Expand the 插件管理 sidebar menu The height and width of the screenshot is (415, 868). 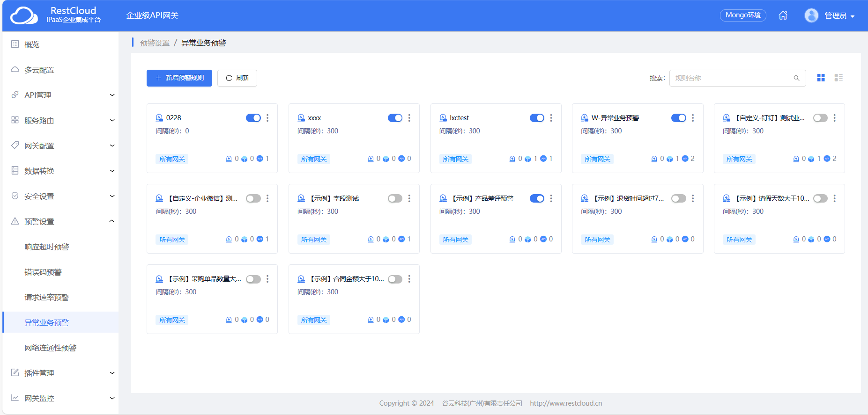[x=60, y=373]
